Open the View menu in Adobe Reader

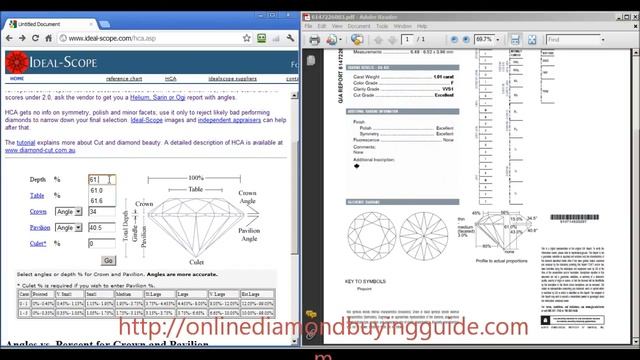coord(337,26)
